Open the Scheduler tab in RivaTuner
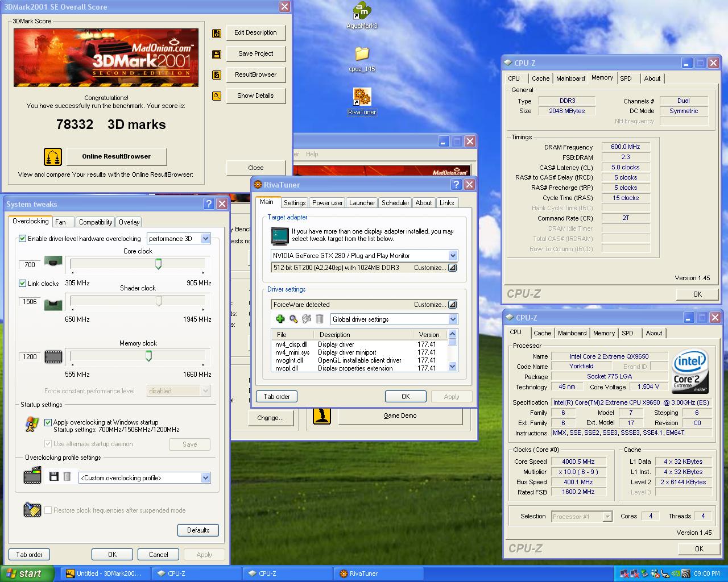The height and width of the screenshot is (582, 728). (x=395, y=203)
